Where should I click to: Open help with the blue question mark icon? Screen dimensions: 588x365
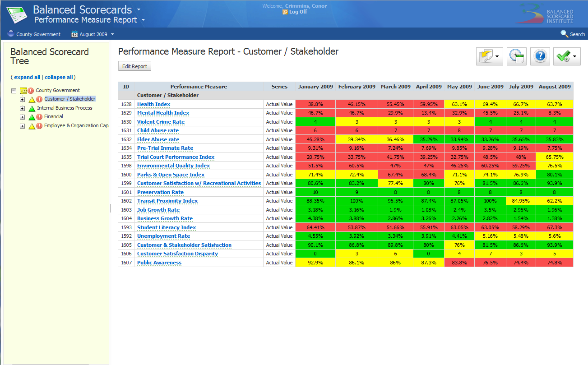[x=540, y=56]
